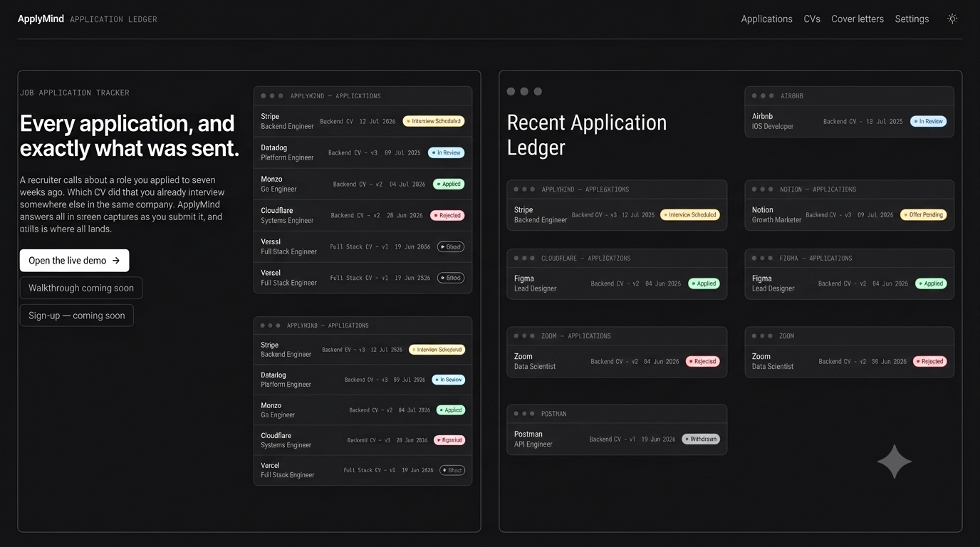Click the APPLICATION LEDGER header subtitle
Viewport: 980px width, 547px height.
[113, 19]
